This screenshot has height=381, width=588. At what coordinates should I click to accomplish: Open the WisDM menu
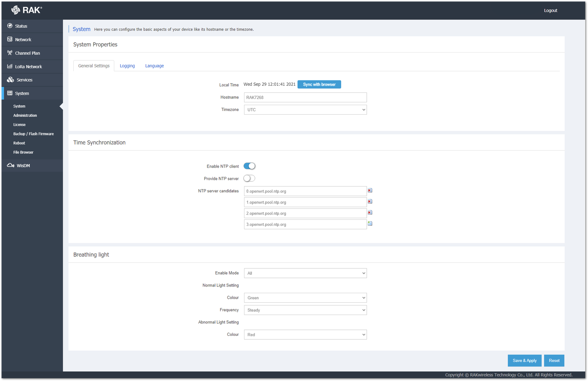pos(32,165)
